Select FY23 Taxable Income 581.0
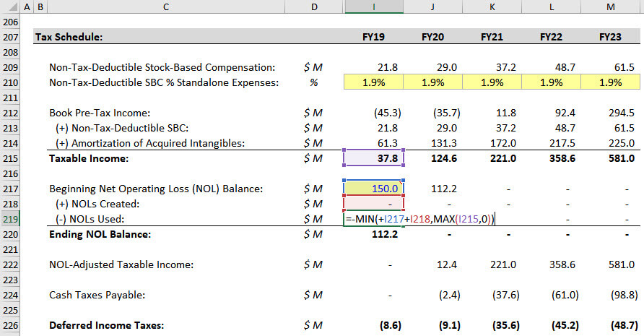The width and height of the screenshot is (644, 336). click(x=622, y=158)
